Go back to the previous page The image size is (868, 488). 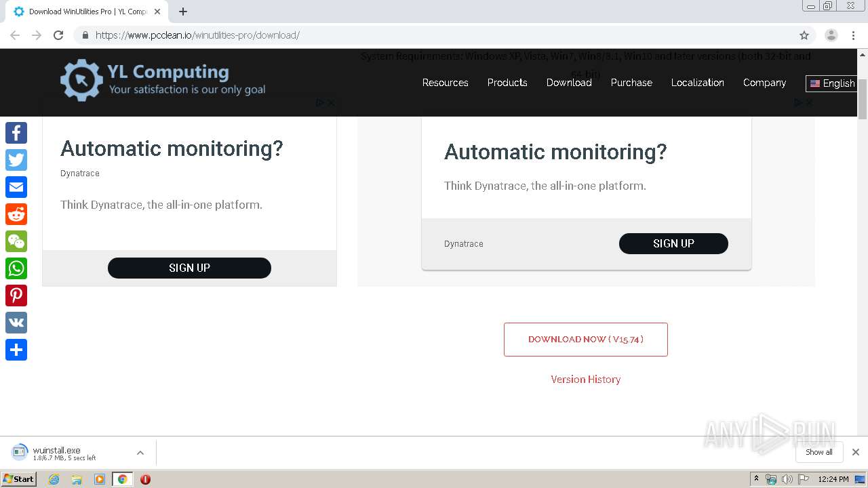(x=15, y=35)
